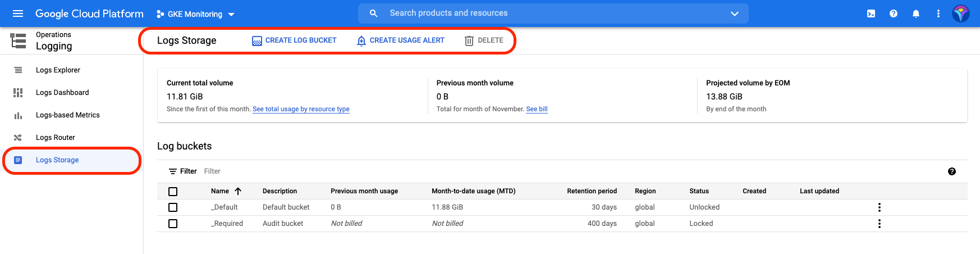
Task: Click the Logs Dashboard sidebar icon
Action: click(18, 93)
